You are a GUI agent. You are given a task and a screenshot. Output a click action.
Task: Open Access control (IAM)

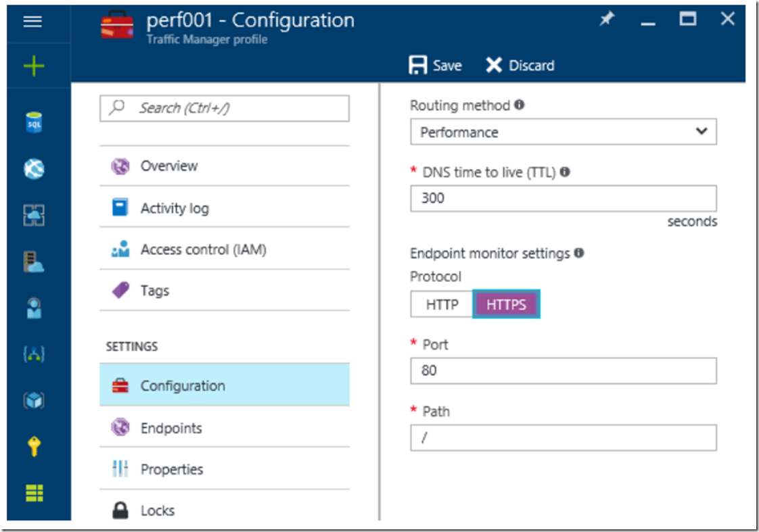tap(225, 249)
